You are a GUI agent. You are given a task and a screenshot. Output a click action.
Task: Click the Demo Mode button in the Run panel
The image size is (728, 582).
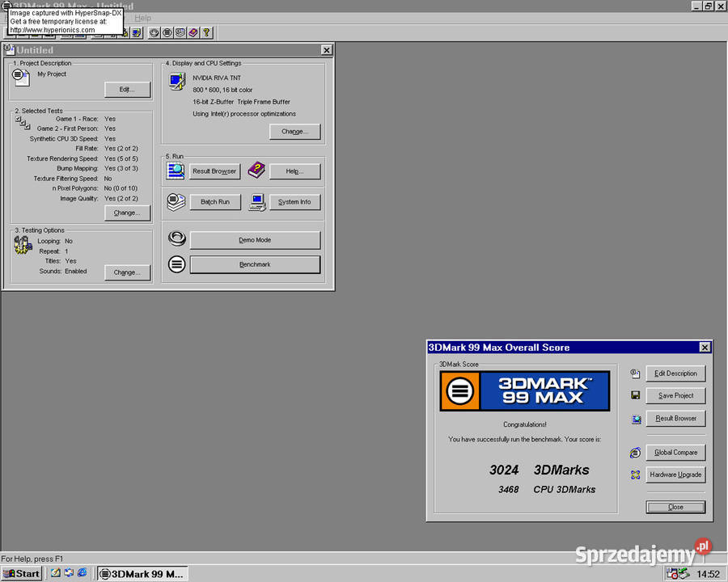pos(255,240)
